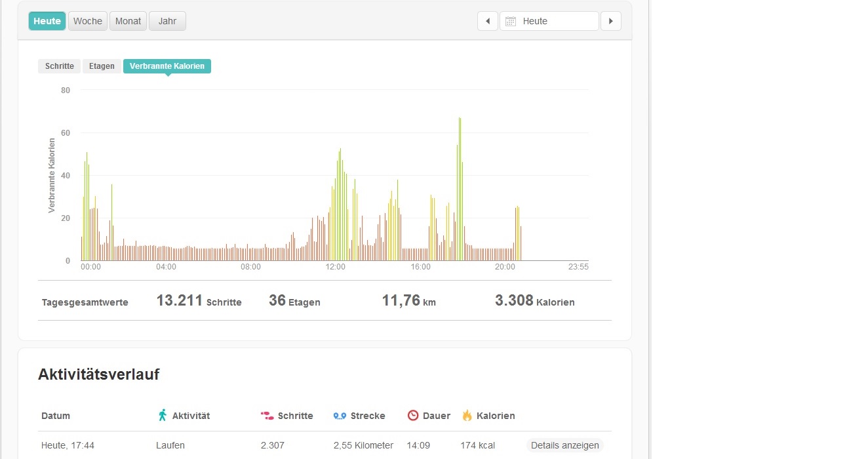Click the 12:00 label on time axis
The image size is (868, 459).
(x=335, y=267)
